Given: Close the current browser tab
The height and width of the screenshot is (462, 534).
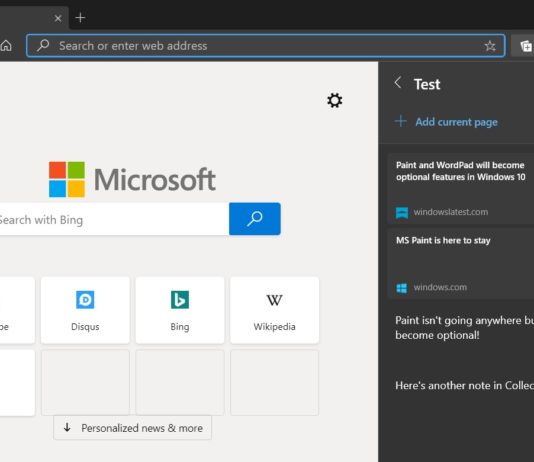Looking at the screenshot, I should [58, 18].
